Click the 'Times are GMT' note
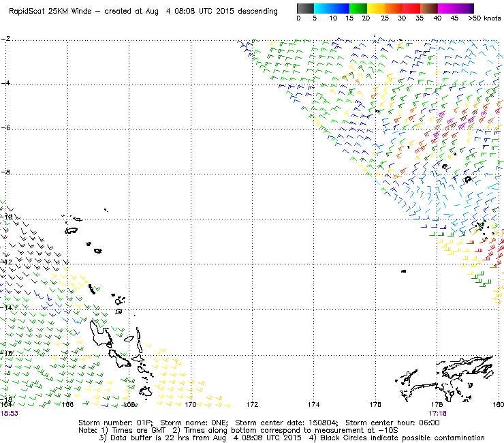Image resolution: width=504 pixels, height=443 pixels. pos(139,430)
